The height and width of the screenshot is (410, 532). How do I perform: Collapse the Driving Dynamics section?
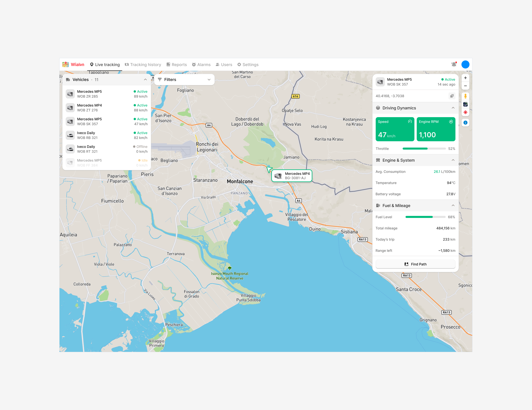pyautogui.click(x=453, y=108)
